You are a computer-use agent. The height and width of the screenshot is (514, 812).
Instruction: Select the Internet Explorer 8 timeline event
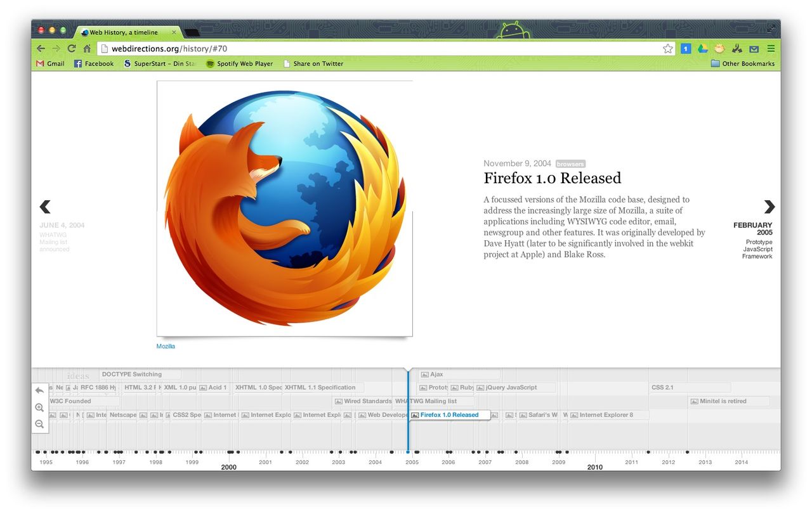[606, 415]
